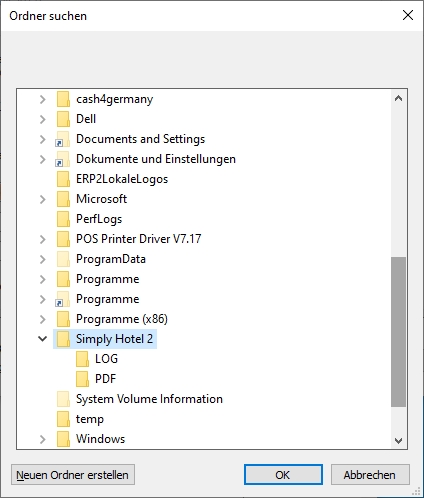Cancel with the Abbrechen button
This screenshot has height=498, width=424.
(x=370, y=475)
